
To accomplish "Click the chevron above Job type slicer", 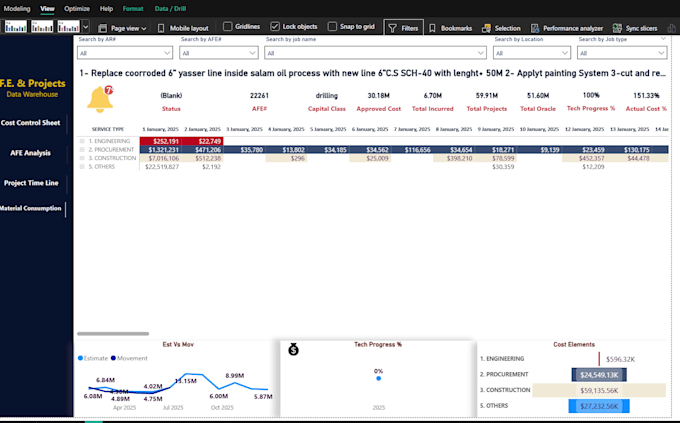I will 663,39.
